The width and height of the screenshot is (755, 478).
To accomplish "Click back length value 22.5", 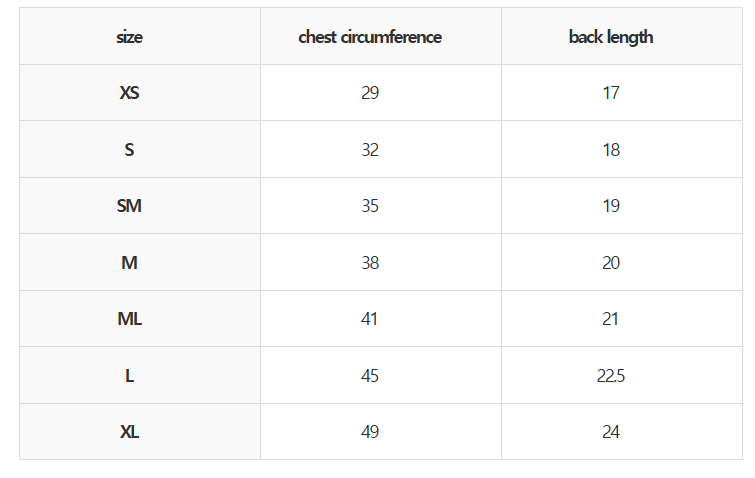I will point(611,376).
